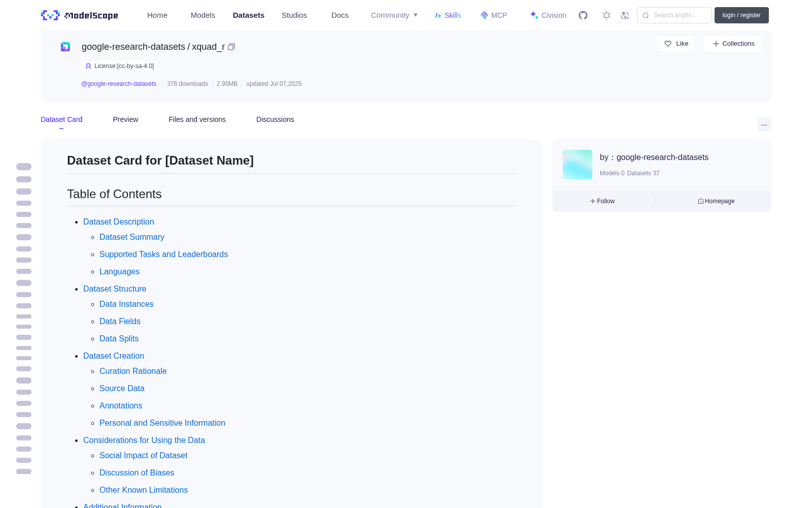Switch to Files and versions tab

197,119
